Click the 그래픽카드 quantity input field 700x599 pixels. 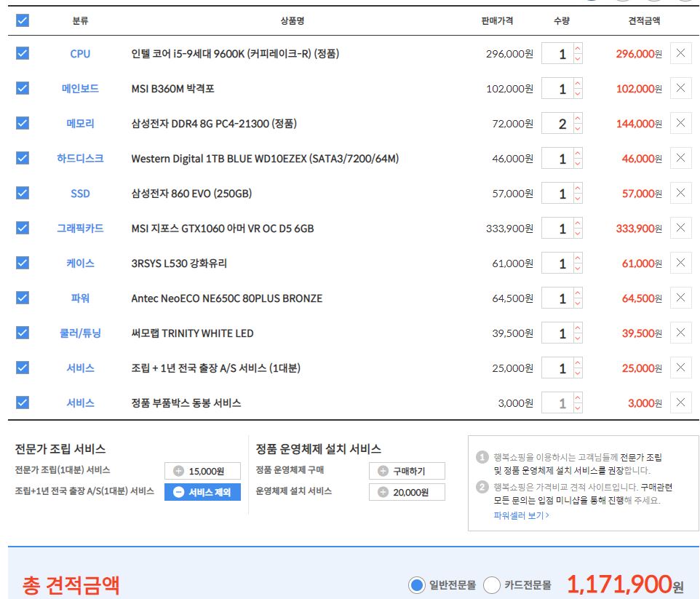pyautogui.click(x=557, y=229)
